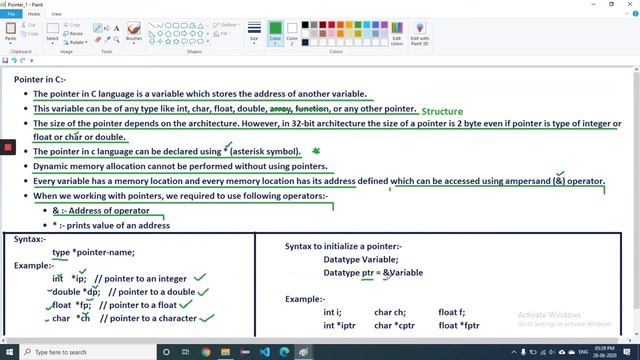Pick the red color swatch

331,25
